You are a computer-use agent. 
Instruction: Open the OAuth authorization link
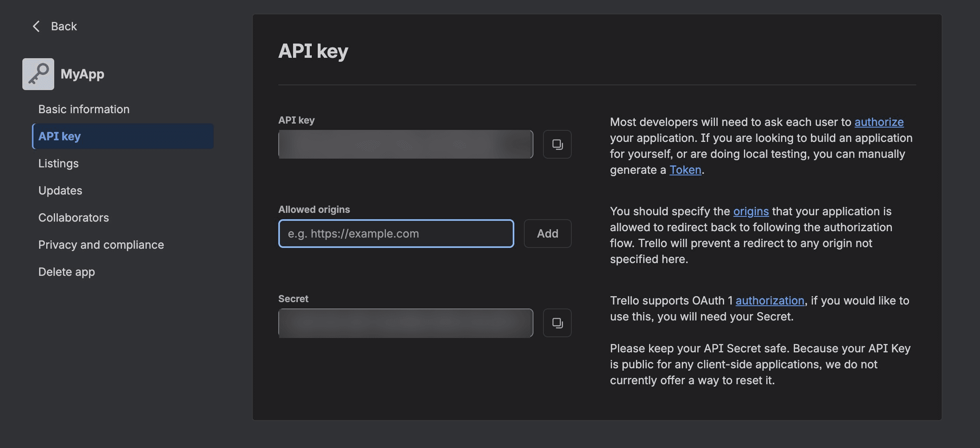coord(769,301)
